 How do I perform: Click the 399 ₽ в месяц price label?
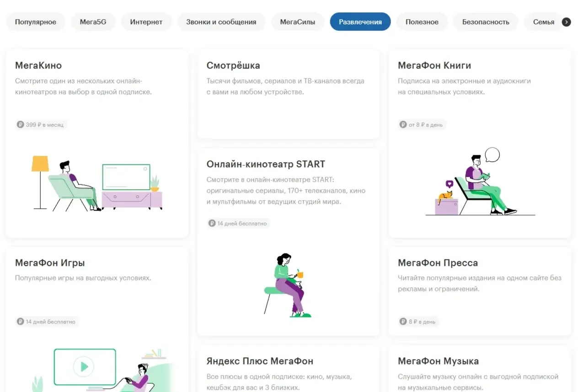(44, 125)
